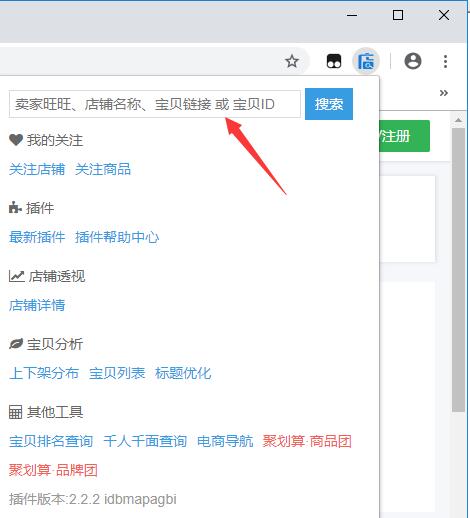Click the search input field for 卖家旺旺
The height and width of the screenshot is (518, 470).
[x=155, y=104]
